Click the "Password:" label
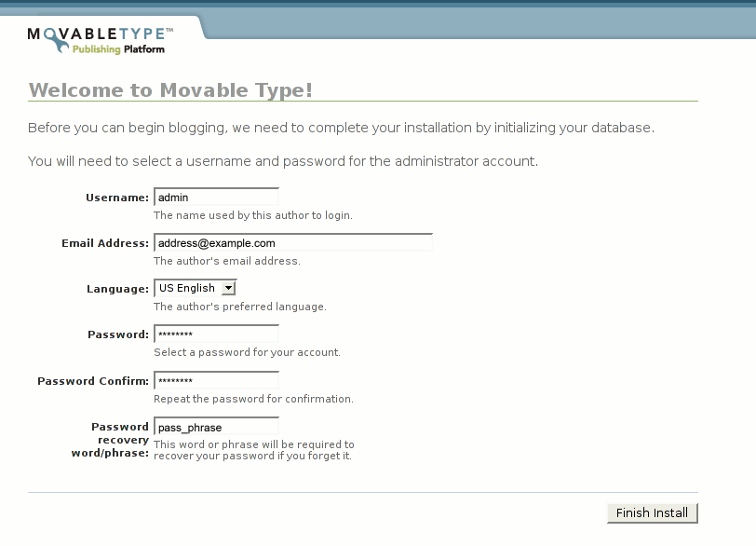Viewport: 756px width, 546px height. [118, 334]
